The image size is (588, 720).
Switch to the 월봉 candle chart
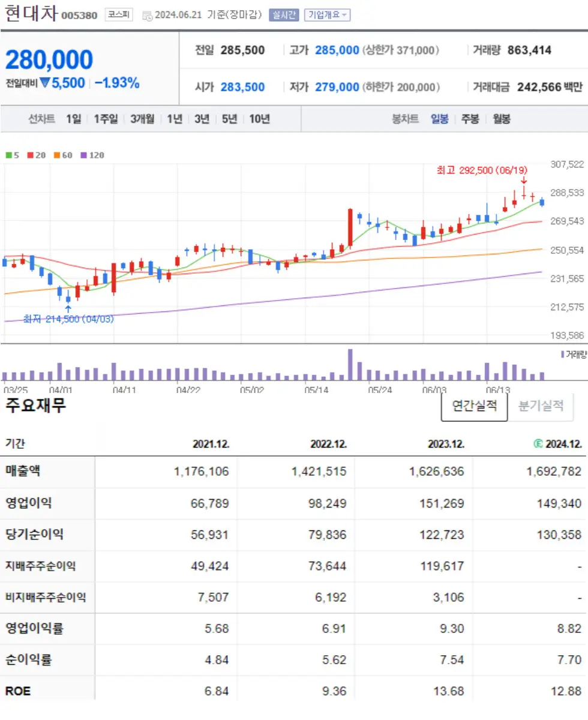(502, 119)
